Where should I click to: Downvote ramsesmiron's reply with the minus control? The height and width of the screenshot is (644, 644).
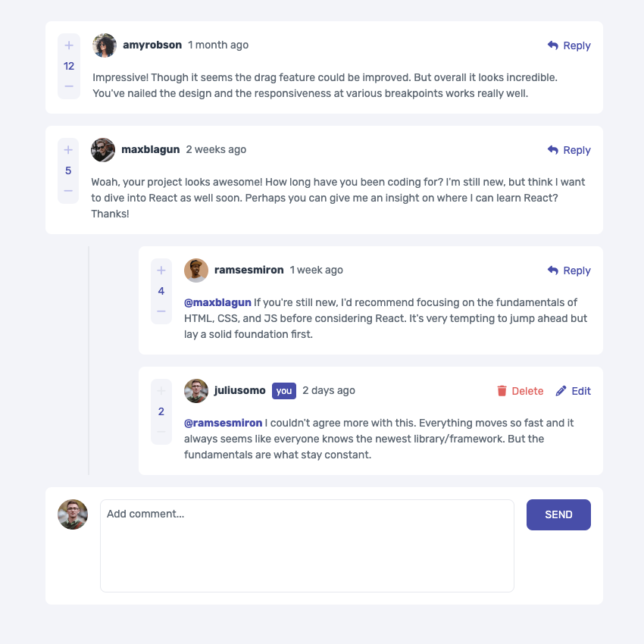click(161, 312)
